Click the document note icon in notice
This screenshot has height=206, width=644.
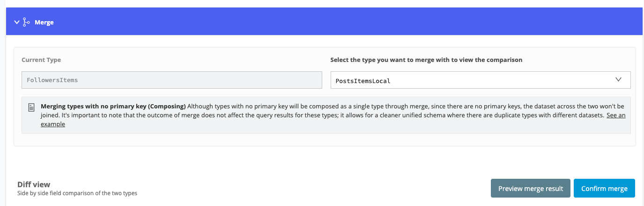coord(31,107)
